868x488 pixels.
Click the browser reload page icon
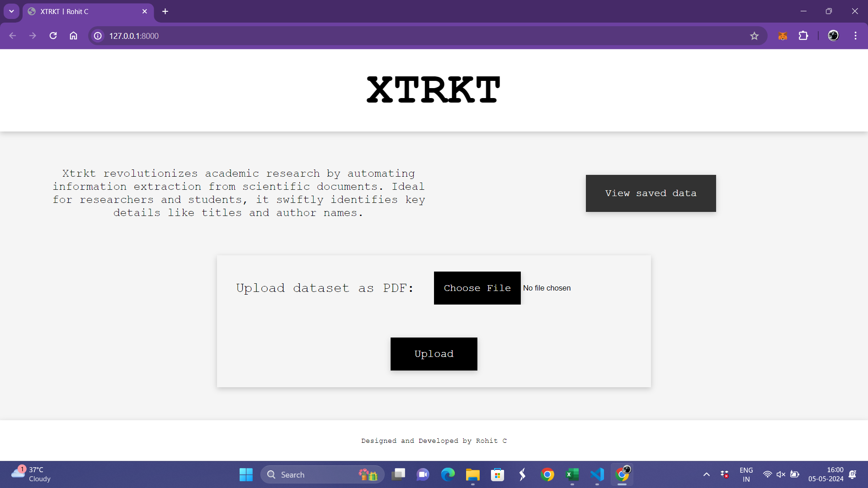point(53,36)
